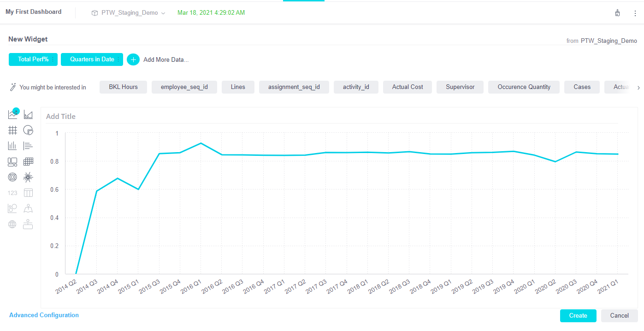Open Advanced Configuration link
Viewport: 644px width, 331px height.
[x=44, y=315]
